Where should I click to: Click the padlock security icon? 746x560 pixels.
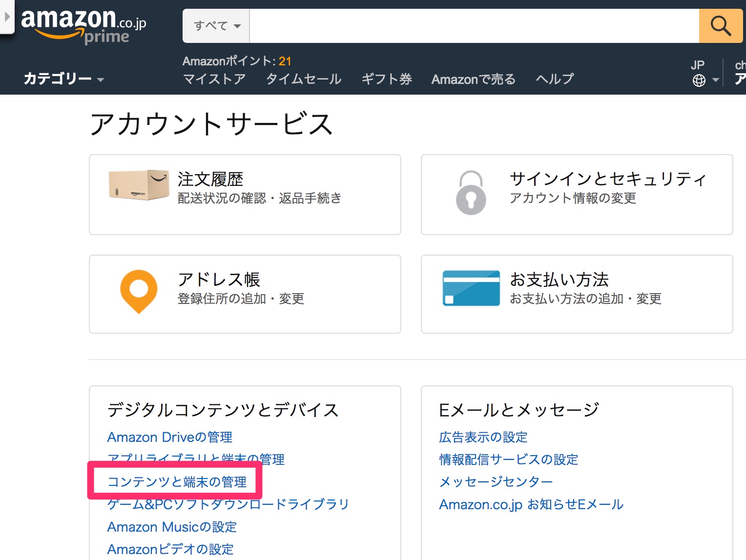click(x=471, y=193)
